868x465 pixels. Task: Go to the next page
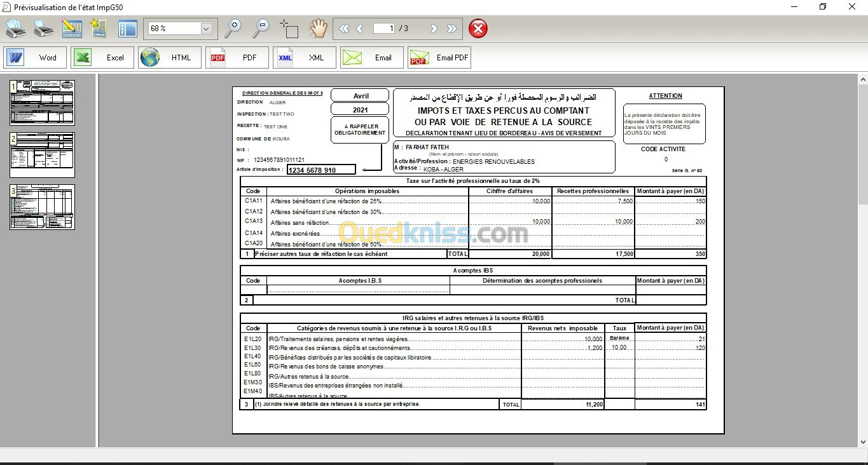pos(434,29)
